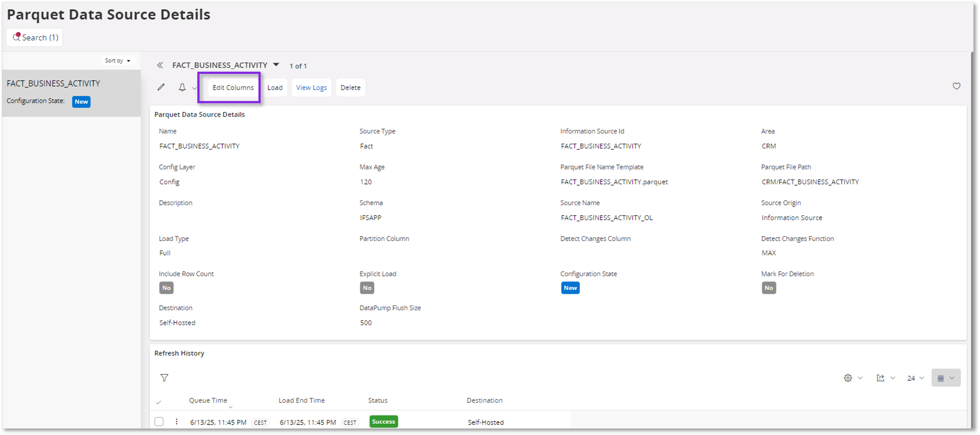Viewport: 980px width, 435px height.
Task: Click the Edit Columns button
Action: tap(233, 87)
